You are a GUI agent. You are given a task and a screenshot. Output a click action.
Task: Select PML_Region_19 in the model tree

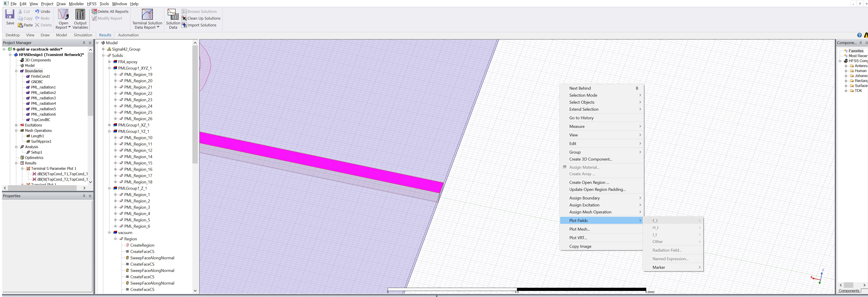coord(138,74)
